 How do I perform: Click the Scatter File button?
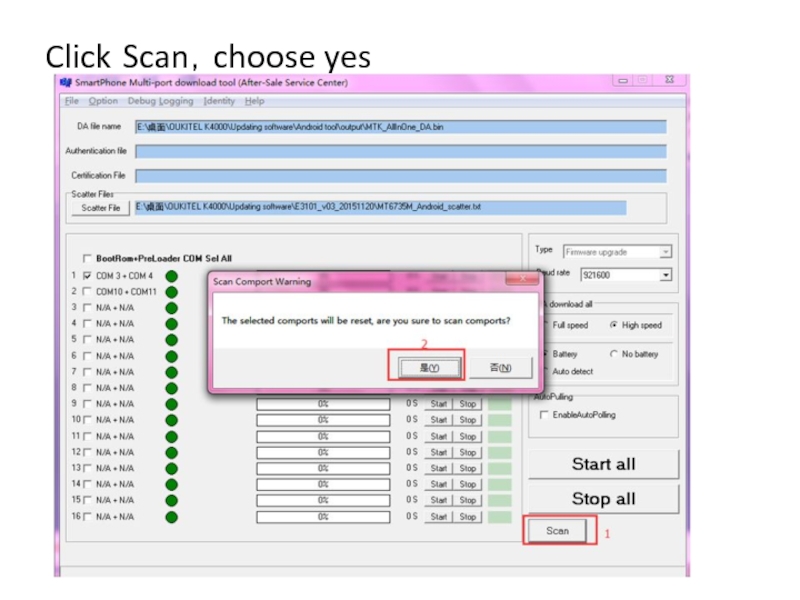101,208
